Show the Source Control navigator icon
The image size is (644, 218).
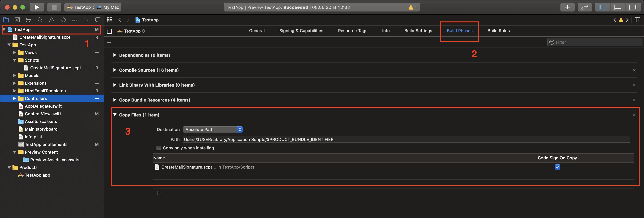(x=17, y=20)
